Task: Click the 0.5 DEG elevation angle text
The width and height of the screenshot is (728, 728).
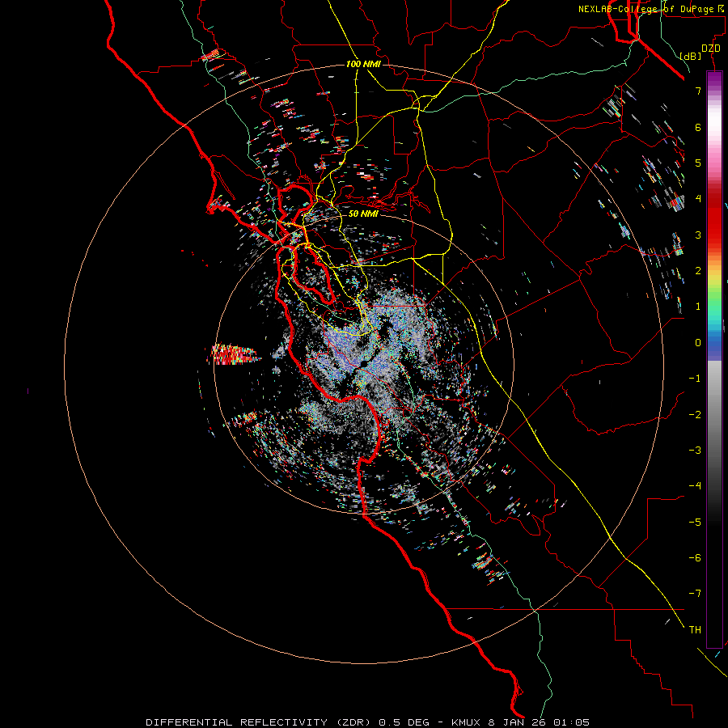Action: 402,722
